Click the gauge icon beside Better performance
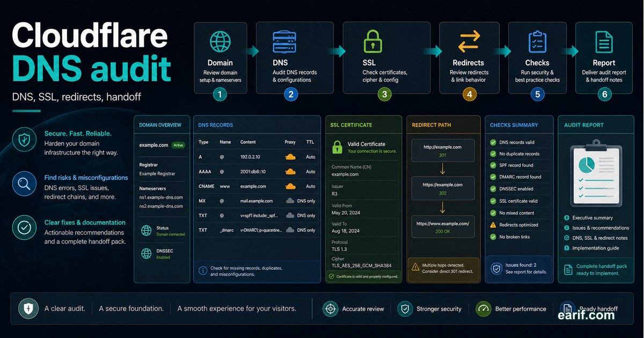This screenshot has width=644, height=338. [484, 308]
